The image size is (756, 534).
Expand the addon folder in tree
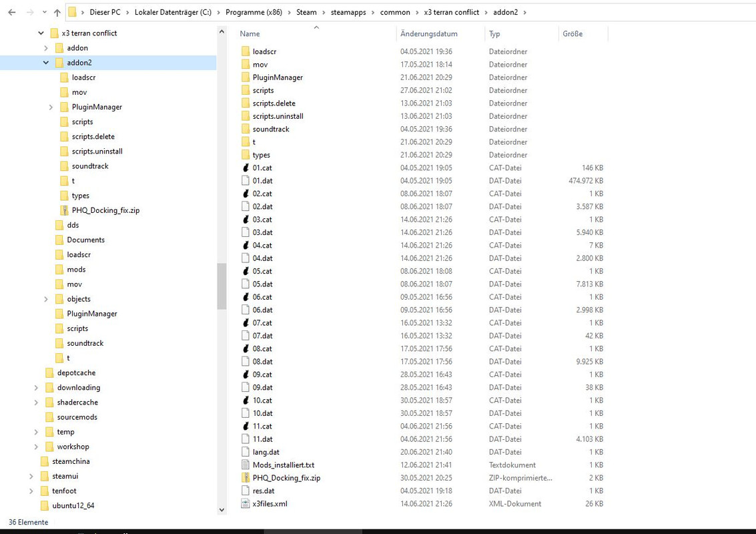click(46, 48)
